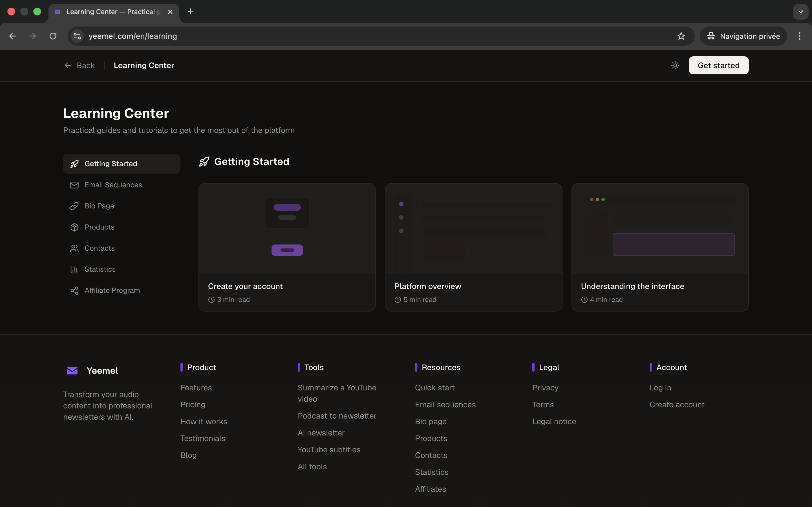812x507 pixels.
Task: Click the Yeemel envelope logo in footer
Action: pyautogui.click(x=72, y=370)
